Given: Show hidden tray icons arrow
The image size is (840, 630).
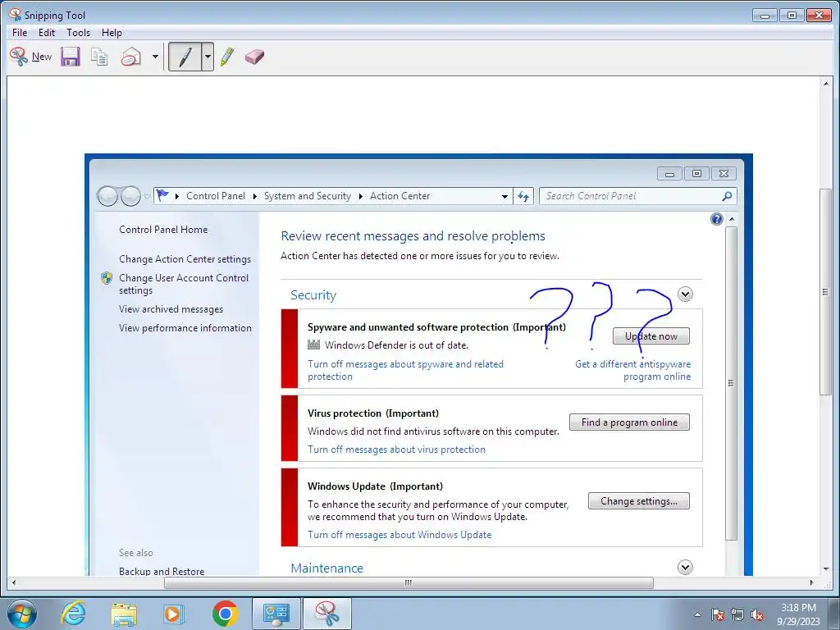Looking at the screenshot, I should tap(697, 614).
